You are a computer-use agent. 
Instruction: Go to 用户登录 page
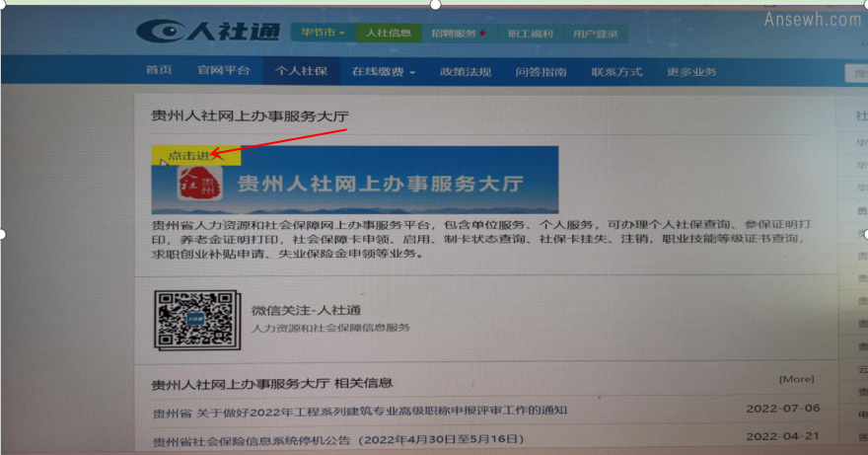595,35
